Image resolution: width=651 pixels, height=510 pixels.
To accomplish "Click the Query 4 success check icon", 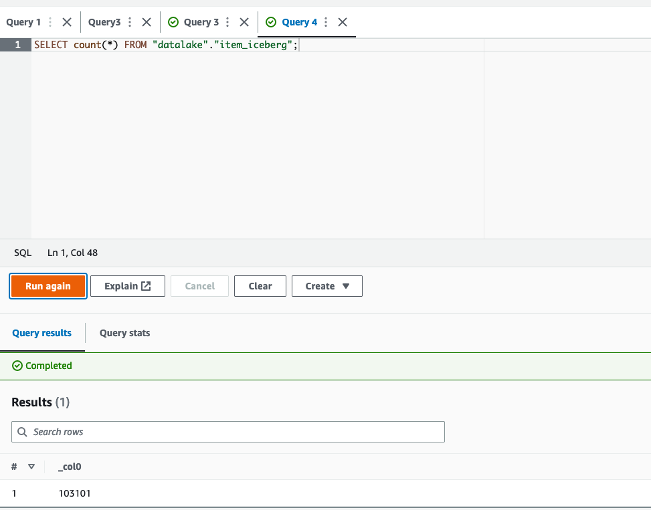I will [271, 22].
